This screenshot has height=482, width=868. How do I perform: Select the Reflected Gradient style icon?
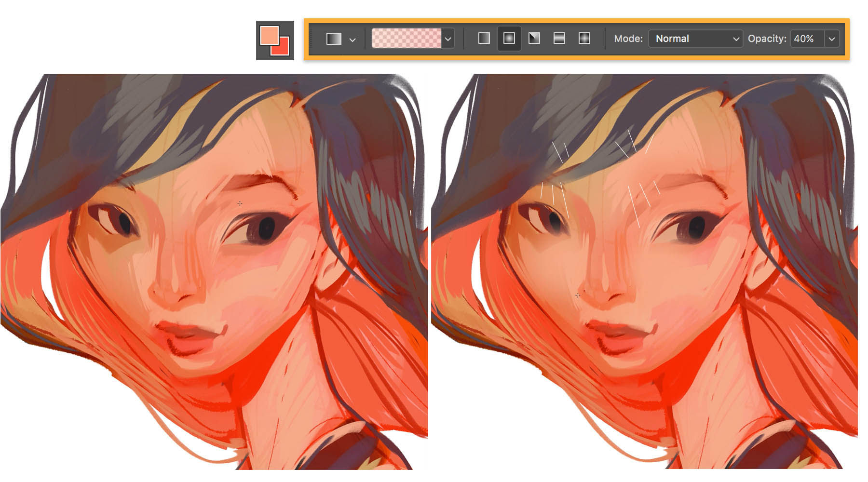[x=559, y=39]
